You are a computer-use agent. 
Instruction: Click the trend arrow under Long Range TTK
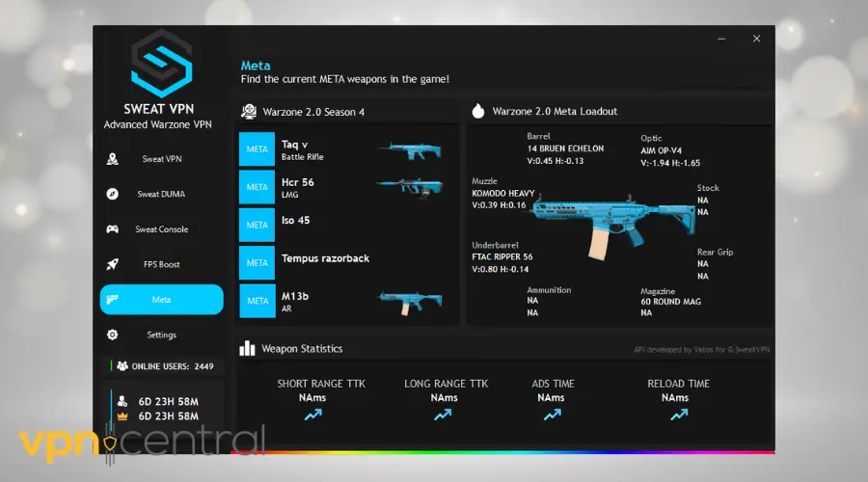click(443, 415)
